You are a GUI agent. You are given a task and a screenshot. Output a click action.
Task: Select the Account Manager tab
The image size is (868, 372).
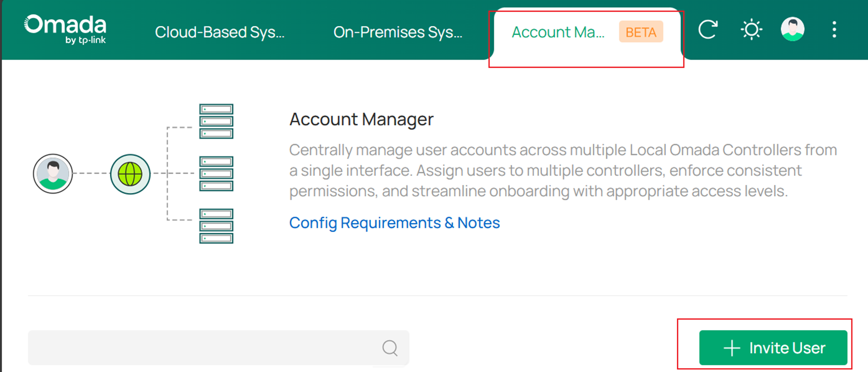click(x=558, y=32)
